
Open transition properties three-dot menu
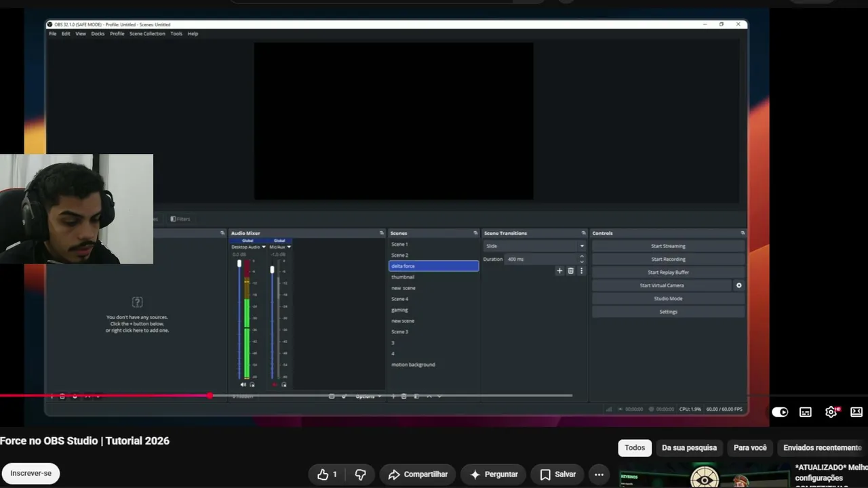pos(581,270)
